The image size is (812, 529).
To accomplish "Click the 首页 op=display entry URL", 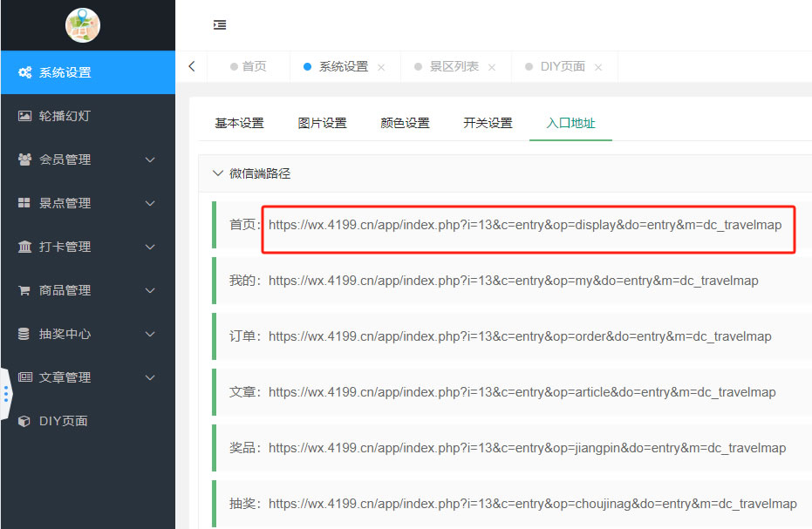I will coord(525,225).
